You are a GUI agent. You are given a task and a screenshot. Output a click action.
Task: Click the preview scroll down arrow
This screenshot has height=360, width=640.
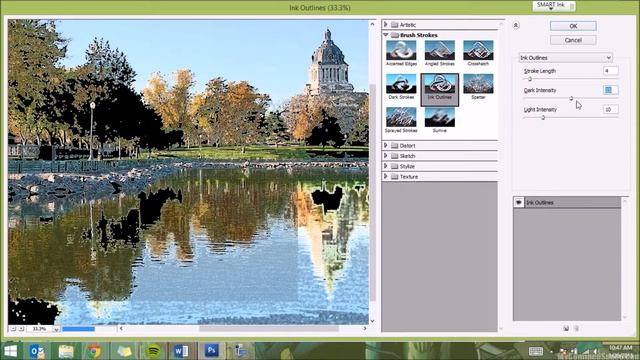coord(372,321)
